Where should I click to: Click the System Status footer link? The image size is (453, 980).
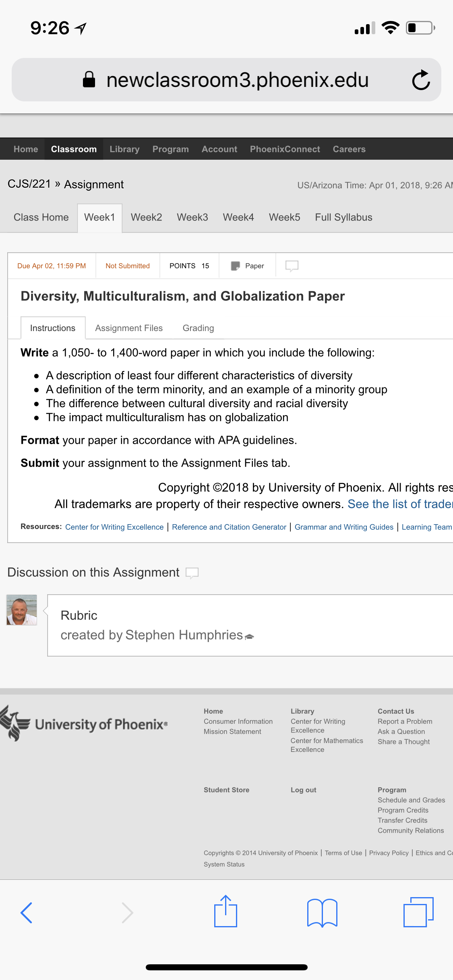(224, 864)
